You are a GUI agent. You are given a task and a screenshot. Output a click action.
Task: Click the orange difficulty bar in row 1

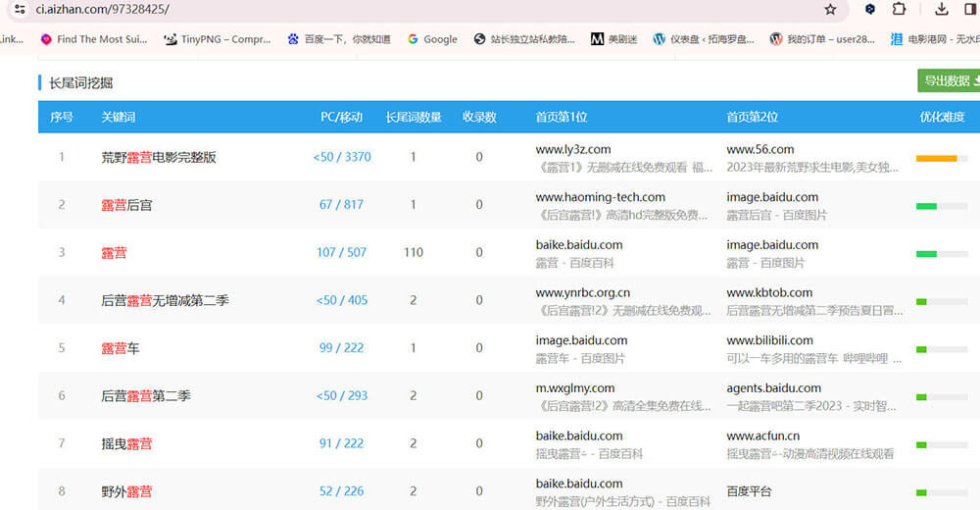936,158
